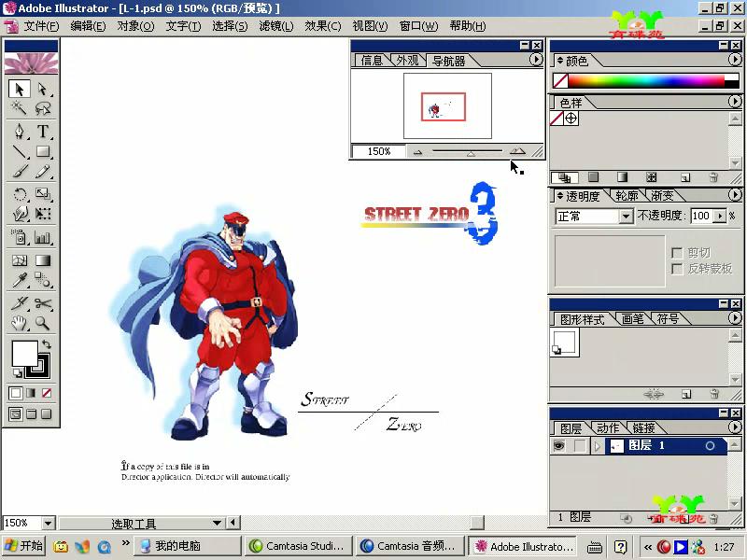Enable the 剪切 checkbox
This screenshot has height=560, width=747.
tap(677, 252)
